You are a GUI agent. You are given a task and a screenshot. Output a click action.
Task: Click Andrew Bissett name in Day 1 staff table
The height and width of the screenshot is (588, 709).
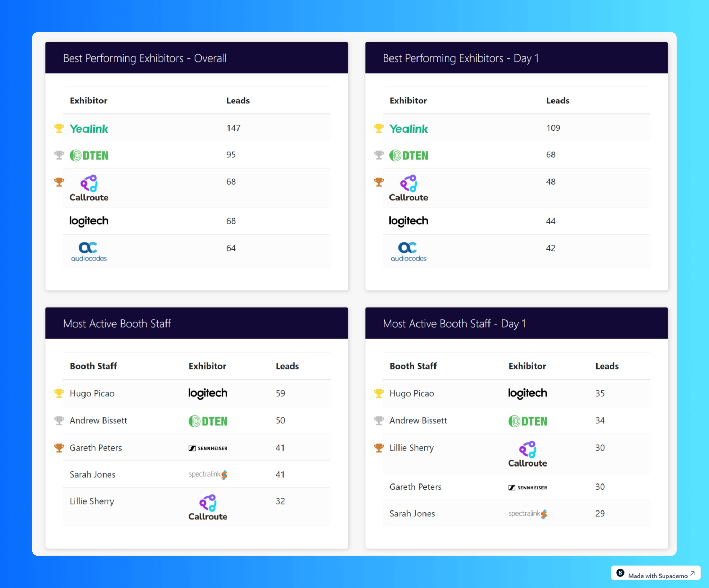pyautogui.click(x=418, y=420)
